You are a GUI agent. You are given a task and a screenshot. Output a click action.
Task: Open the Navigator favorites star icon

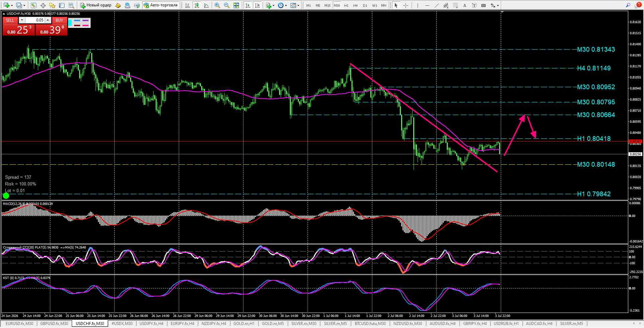click(x=52, y=5)
